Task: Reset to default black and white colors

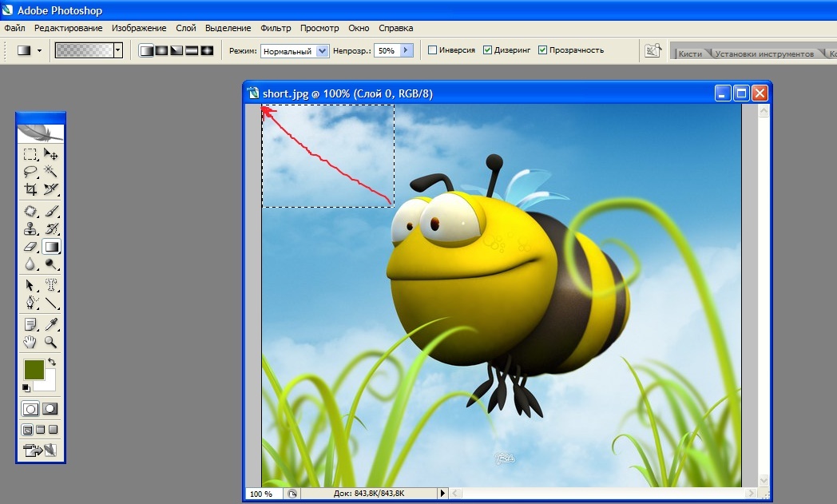Action: pos(26,387)
